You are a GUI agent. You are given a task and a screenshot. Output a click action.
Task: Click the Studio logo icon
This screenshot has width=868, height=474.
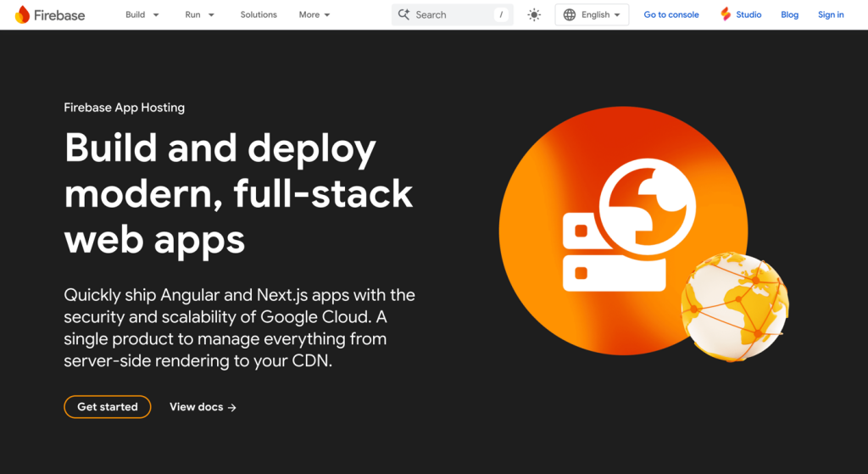726,14
